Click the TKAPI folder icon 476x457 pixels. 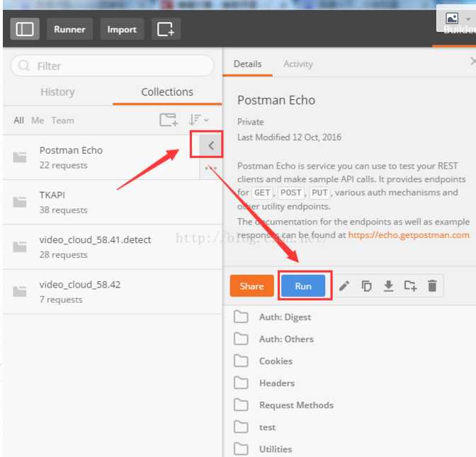(20, 202)
